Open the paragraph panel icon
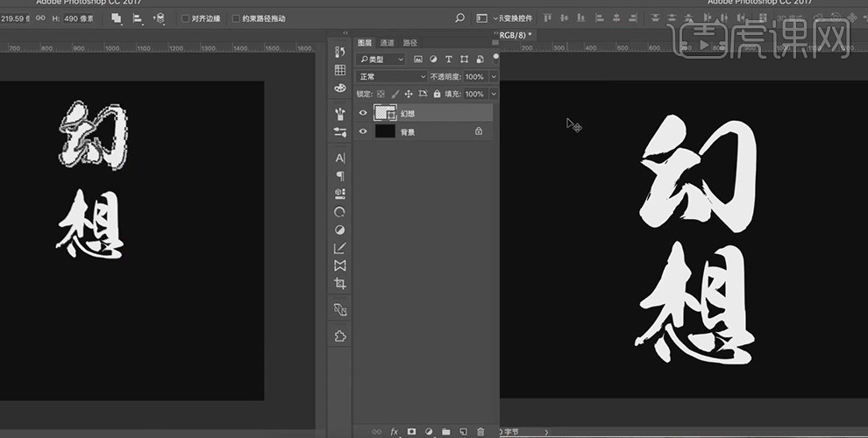The width and height of the screenshot is (868, 438). (340, 176)
